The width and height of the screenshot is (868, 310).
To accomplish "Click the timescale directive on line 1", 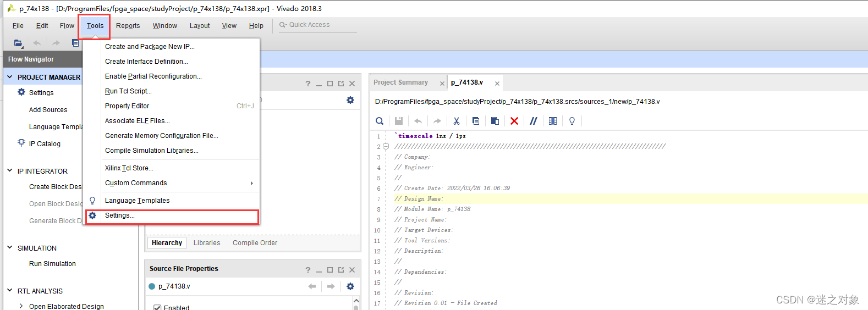I will click(x=430, y=136).
